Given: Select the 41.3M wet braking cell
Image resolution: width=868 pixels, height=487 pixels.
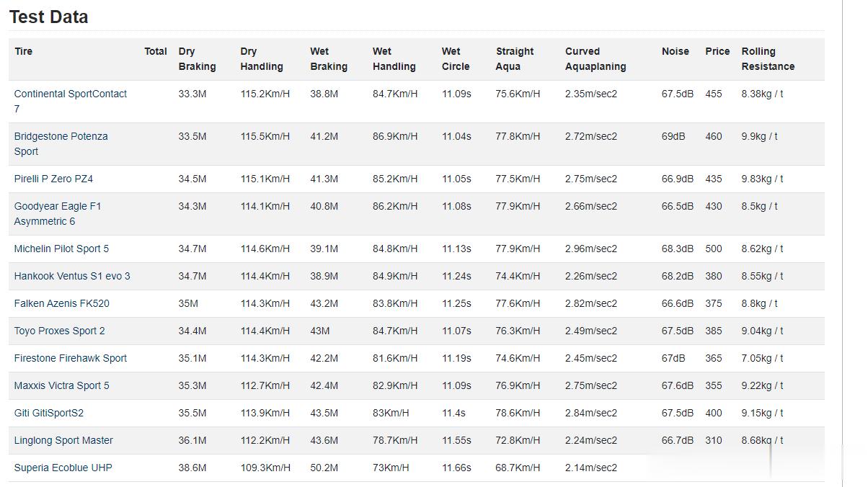Looking at the screenshot, I should coord(324,179).
